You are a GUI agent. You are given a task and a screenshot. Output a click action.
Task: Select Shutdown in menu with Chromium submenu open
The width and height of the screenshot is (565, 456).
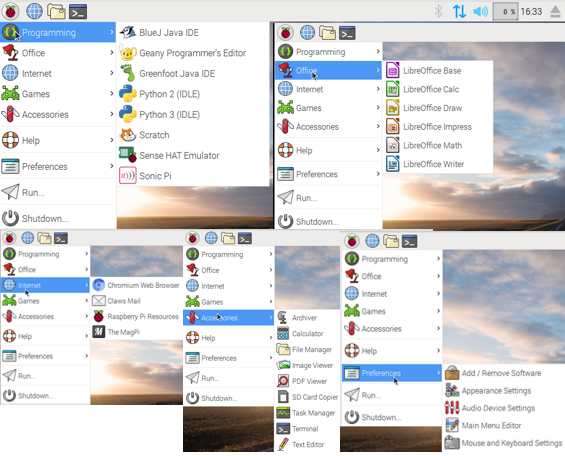[x=45, y=395]
